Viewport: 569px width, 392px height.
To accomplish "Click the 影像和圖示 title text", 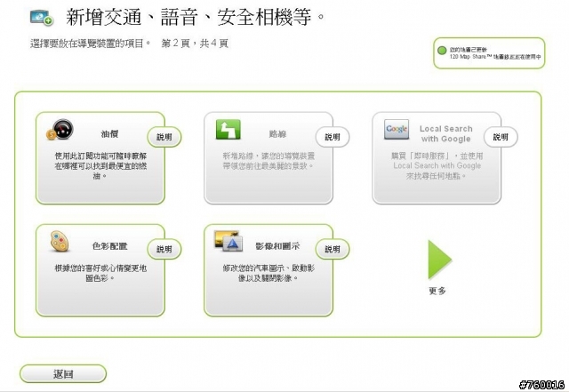I will [x=277, y=246].
